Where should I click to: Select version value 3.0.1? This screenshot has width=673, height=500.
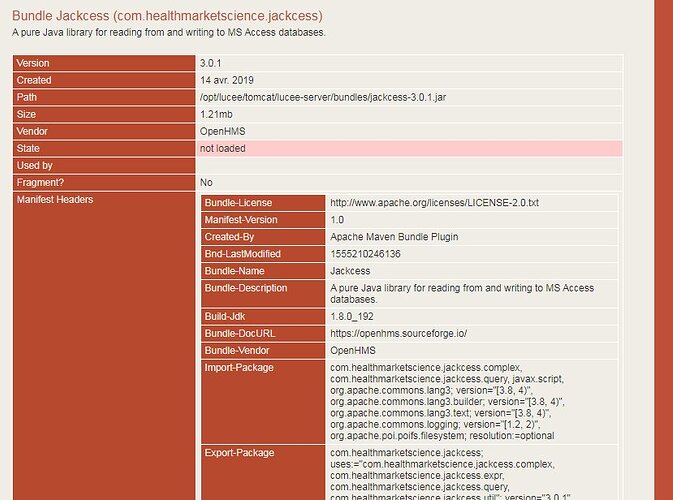tap(210, 63)
